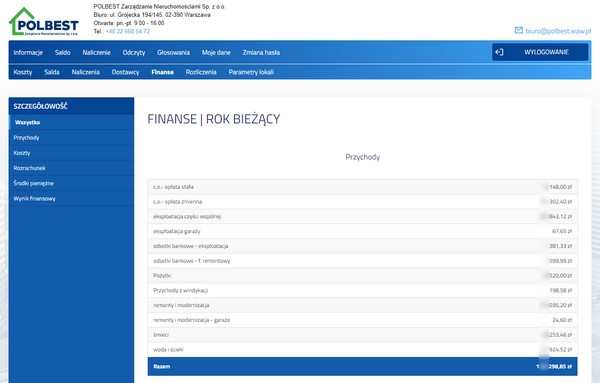Viewport: 600px width, 383px height.
Task: Click the WYLOGOWANIE button
Action: [540, 52]
